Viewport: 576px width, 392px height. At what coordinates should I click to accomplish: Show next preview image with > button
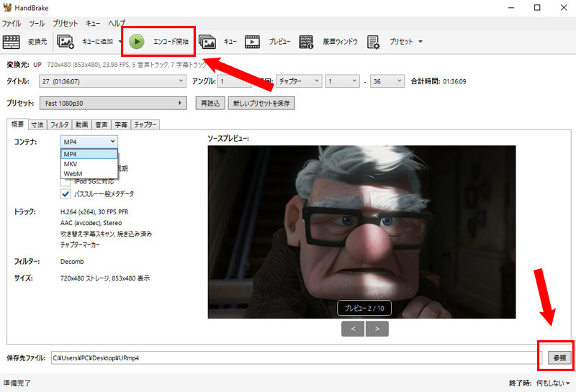coord(377,329)
